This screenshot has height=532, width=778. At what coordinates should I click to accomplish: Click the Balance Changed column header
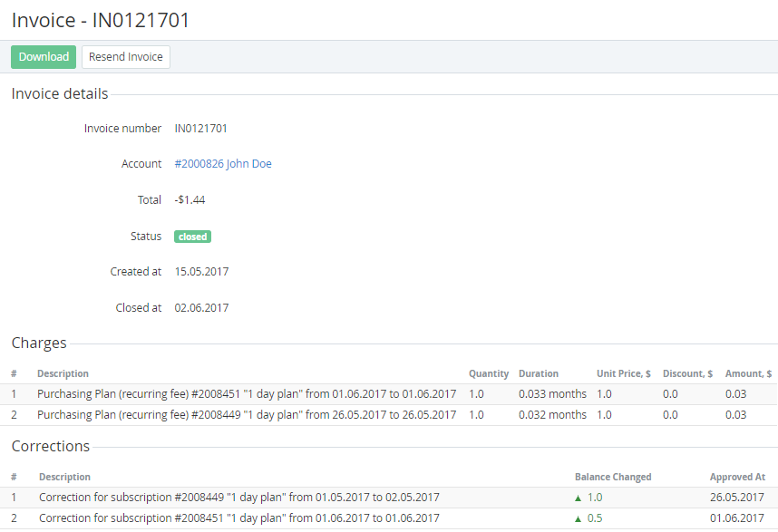click(x=613, y=477)
